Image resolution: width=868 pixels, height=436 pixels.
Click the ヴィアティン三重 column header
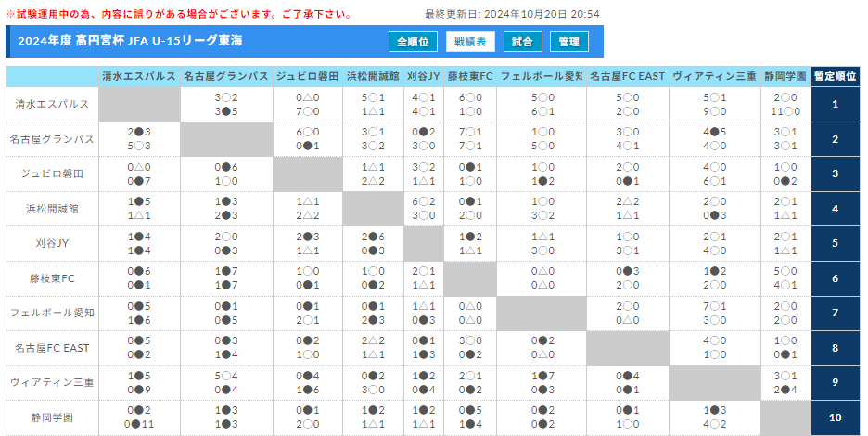coord(714,76)
